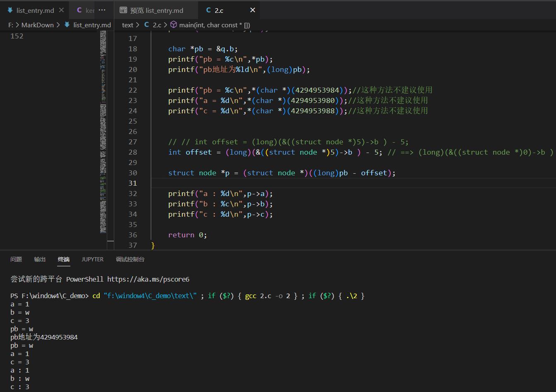Screen dimensions: 556x392
Task: Click the PowerShell greeting line in the terminal
Action: click(100, 279)
